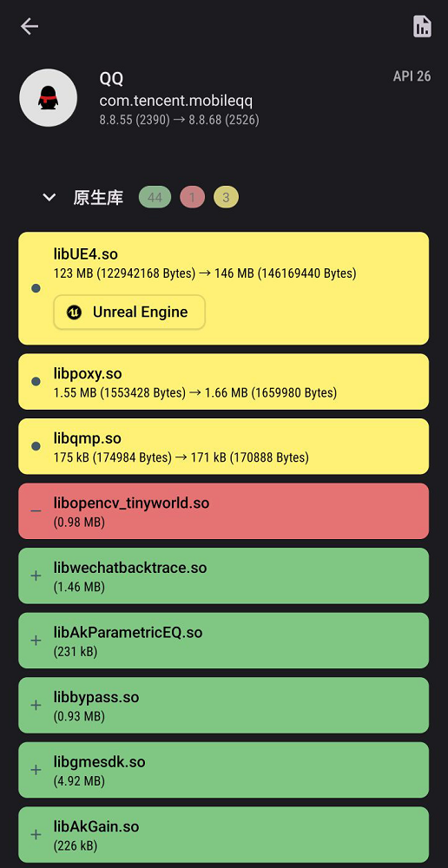Open the report document icon at top right

click(x=422, y=26)
